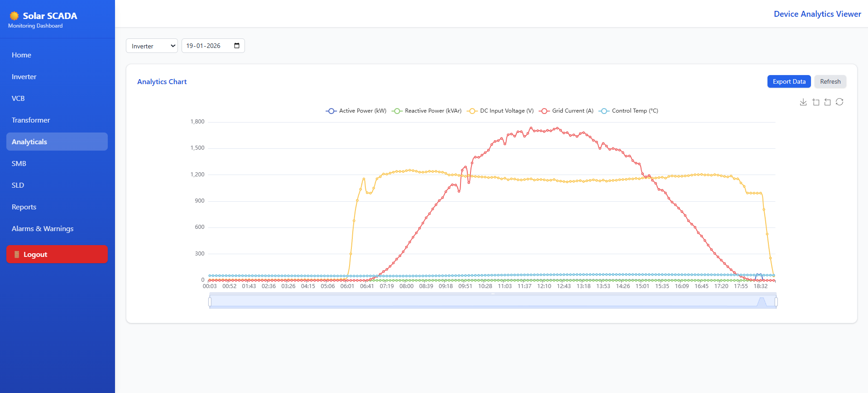Hide Reactive Power (kVAr) series via legend
Image resolution: width=868 pixels, height=393 pixels.
point(427,111)
